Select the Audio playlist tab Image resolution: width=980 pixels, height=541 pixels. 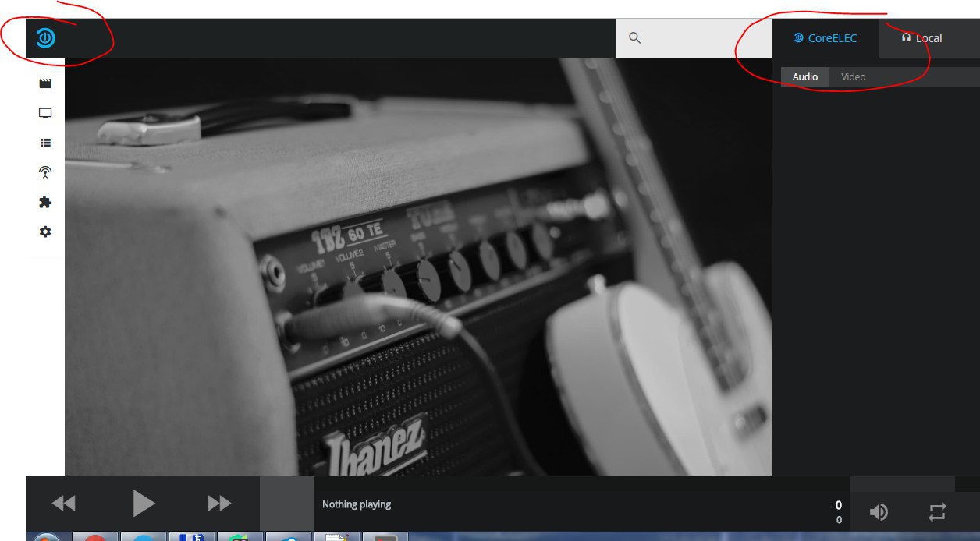[805, 76]
